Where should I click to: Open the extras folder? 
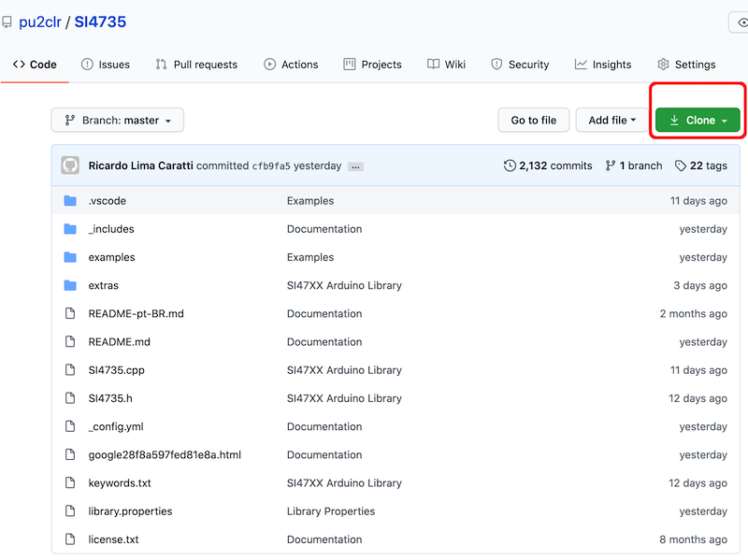tap(104, 285)
